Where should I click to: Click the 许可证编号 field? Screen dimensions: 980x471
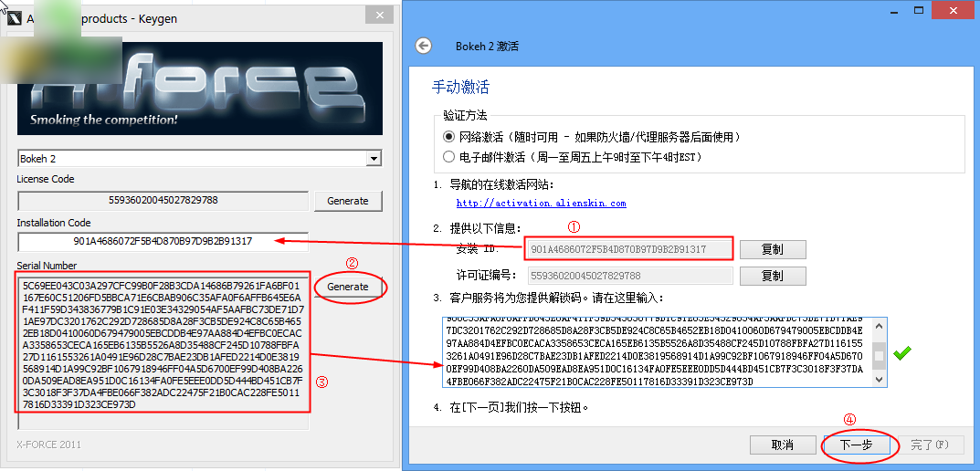tap(630, 276)
